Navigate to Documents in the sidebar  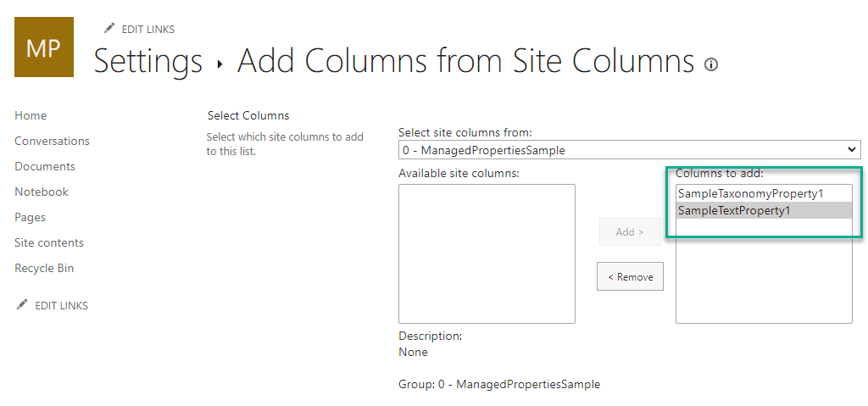45,166
